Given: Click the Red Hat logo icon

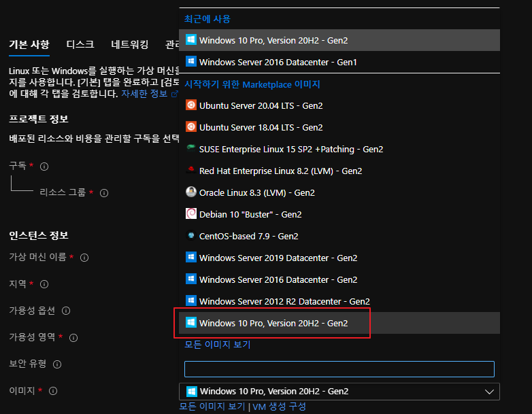Looking at the screenshot, I should (191, 169).
